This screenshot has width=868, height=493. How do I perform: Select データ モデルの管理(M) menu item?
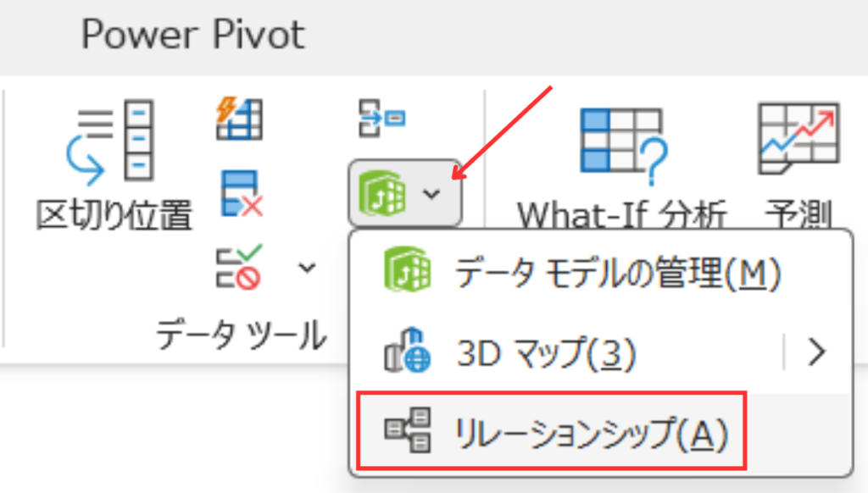pyautogui.click(x=601, y=272)
